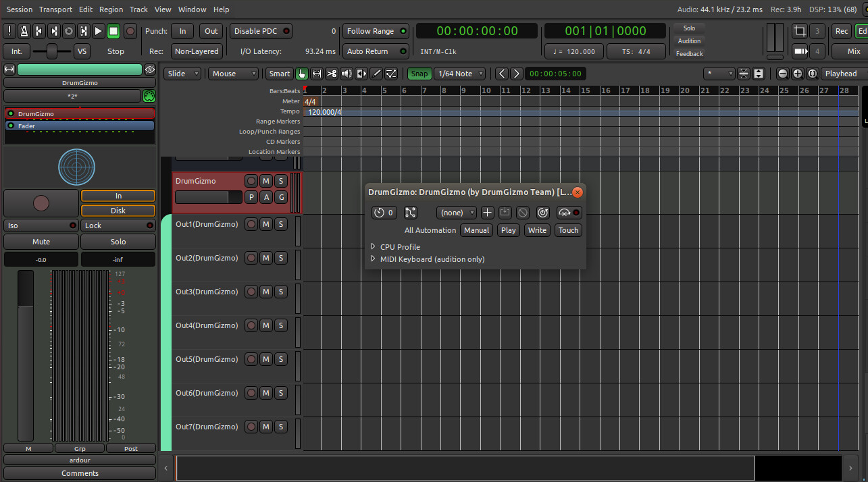Select the Grab hand tool

(x=302, y=74)
